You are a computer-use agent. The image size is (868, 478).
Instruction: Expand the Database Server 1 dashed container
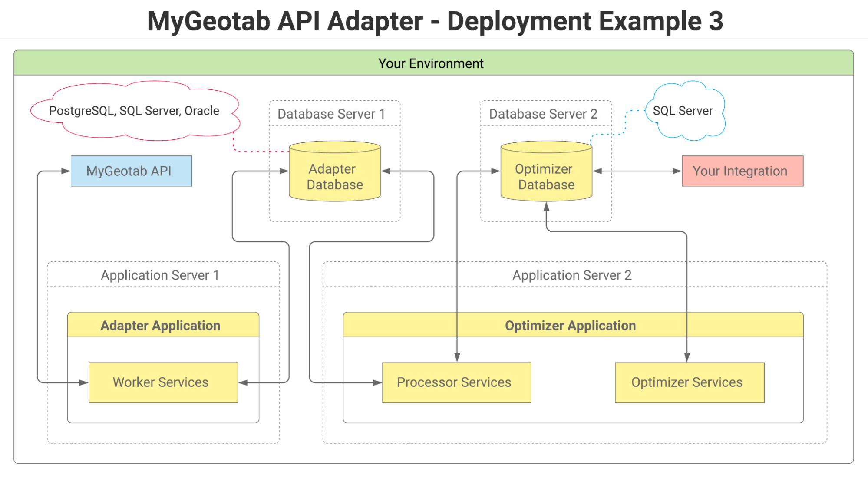[332, 114]
